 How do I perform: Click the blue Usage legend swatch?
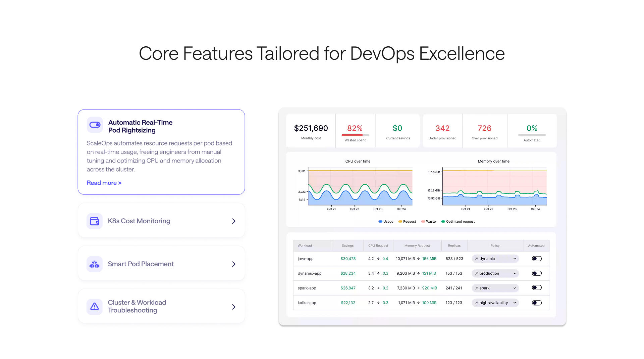(x=380, y=222)
